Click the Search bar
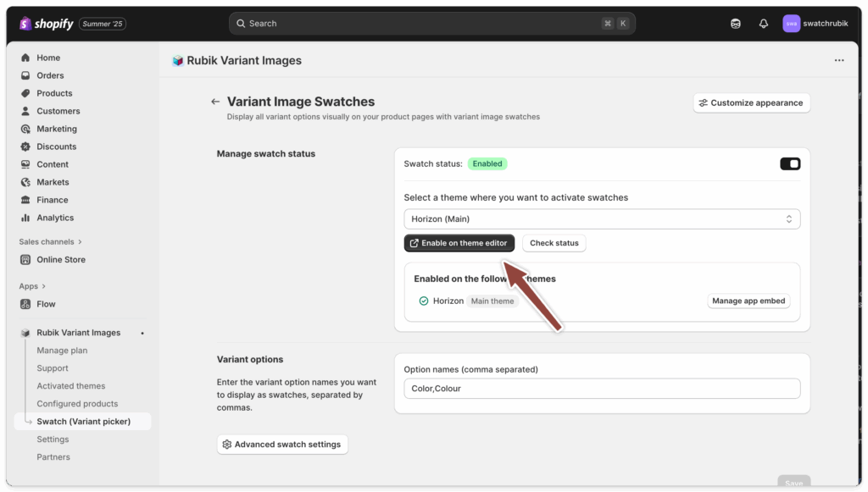Screen dimensions: 868x492 pos(431,24)
